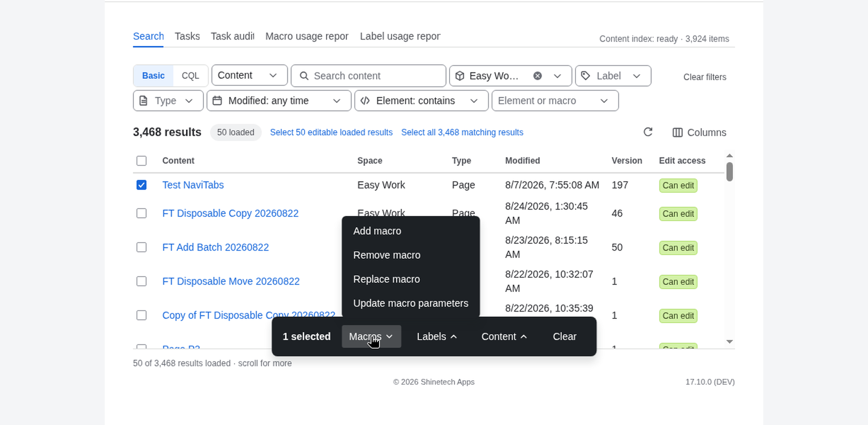Open the Element: contains dropdown
The height and width of the screenshot is (425, 868).
(421, 101)
